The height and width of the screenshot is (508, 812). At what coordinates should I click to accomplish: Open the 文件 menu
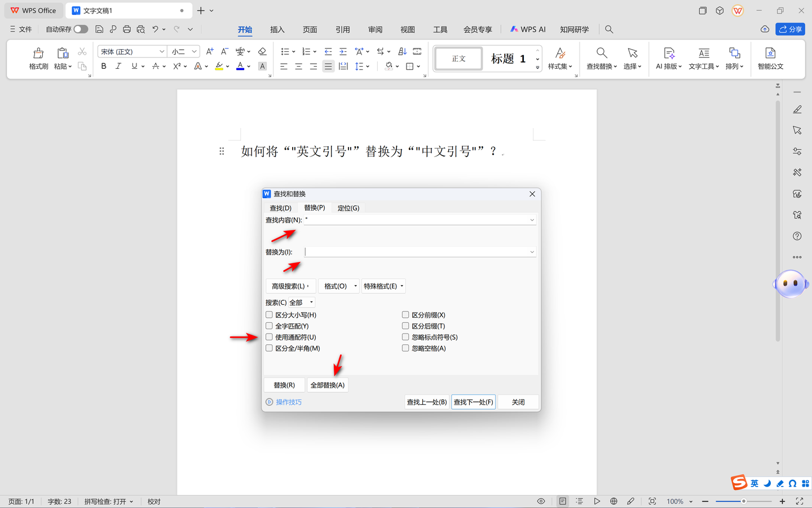tap(21, 29)
